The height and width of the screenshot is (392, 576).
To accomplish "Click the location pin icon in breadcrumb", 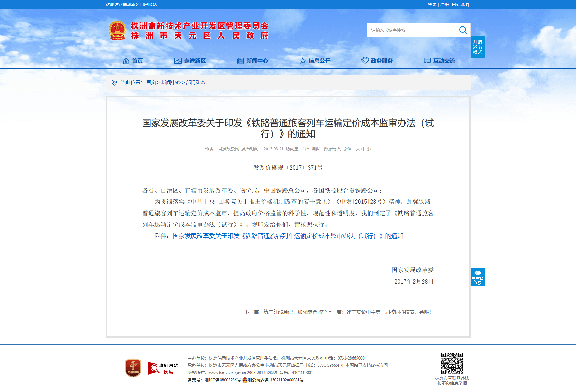I will click(114, 83).
